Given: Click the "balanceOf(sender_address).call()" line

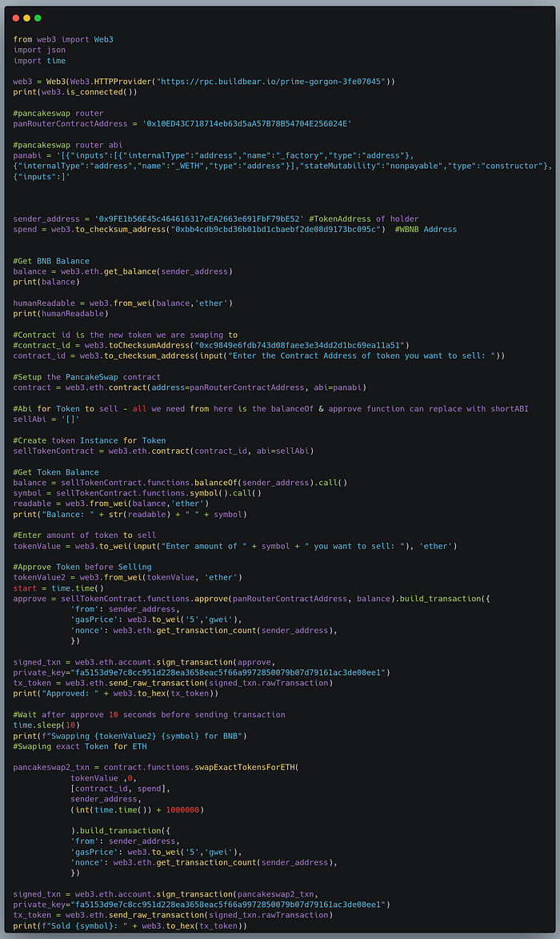Looking at the screenshot, I should coord(180,483).
